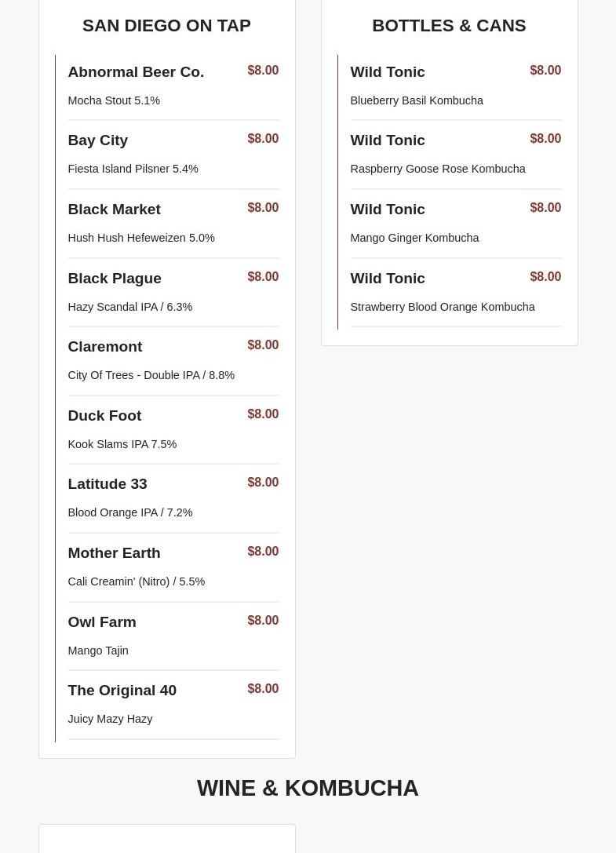Click the Black Market heading
616x853 pixels.
(x=114, y=210)
